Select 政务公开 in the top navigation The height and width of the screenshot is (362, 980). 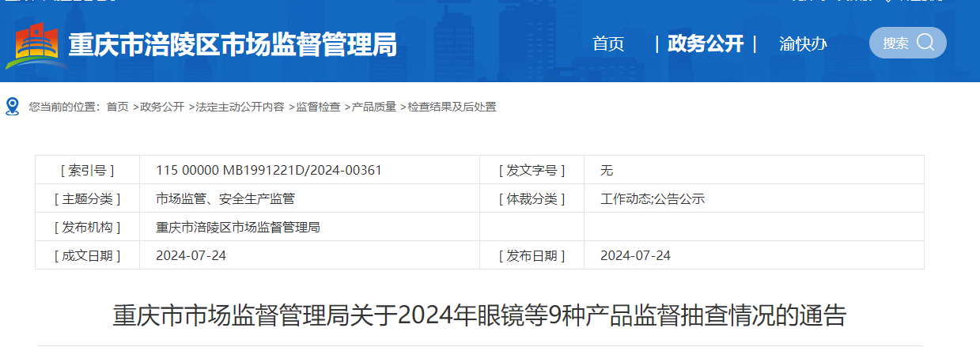706,44
